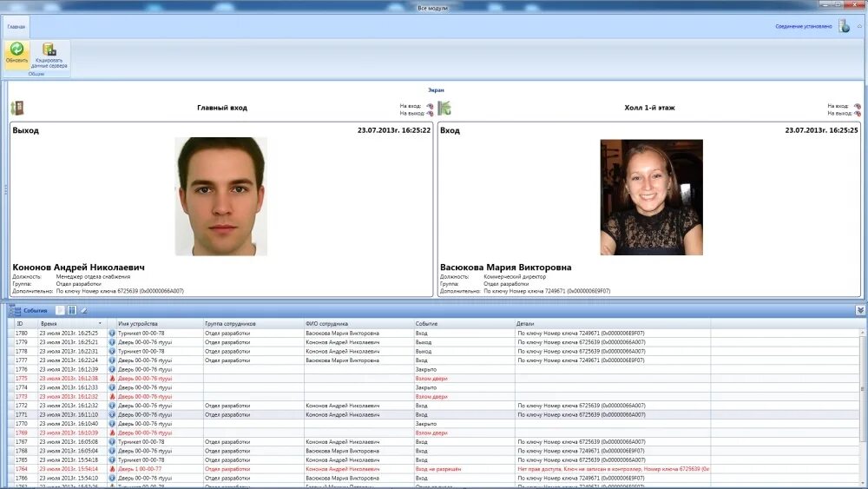
Task: Click info icon on event 1772 row
Action: tap(112, 406)
